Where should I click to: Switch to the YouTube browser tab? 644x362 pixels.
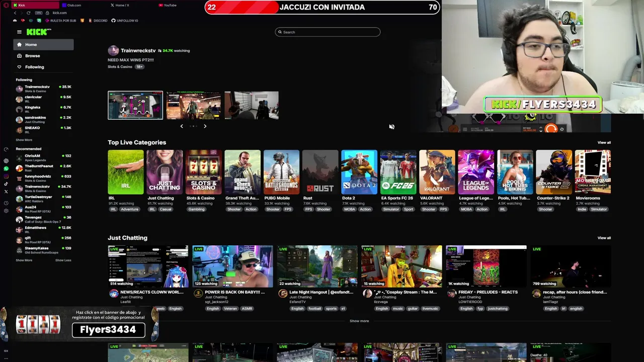click(x=179, y=5)
